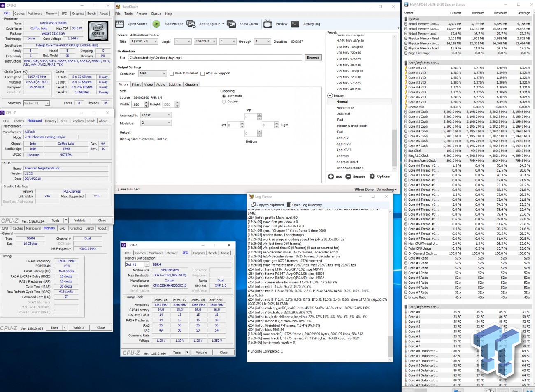Click the Open Source clapperboard icon in HandBrake

(x=120, y=24)
